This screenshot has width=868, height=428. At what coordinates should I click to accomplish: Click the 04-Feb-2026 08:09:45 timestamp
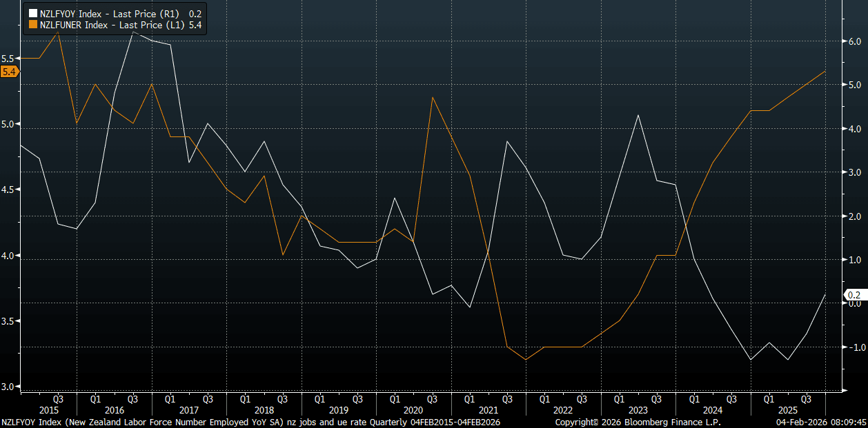tap(821, 422)
